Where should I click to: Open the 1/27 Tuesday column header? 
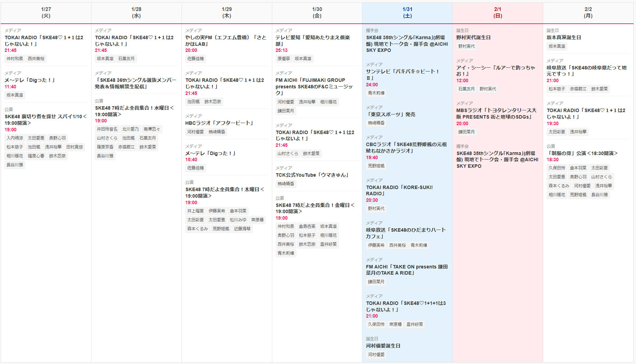pos(46,13)
